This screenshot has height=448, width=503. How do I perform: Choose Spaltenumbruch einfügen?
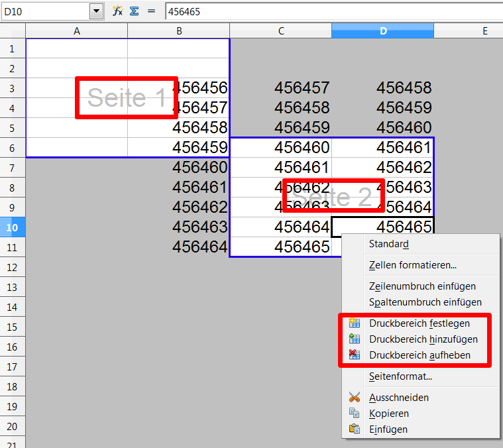point(425,302)
